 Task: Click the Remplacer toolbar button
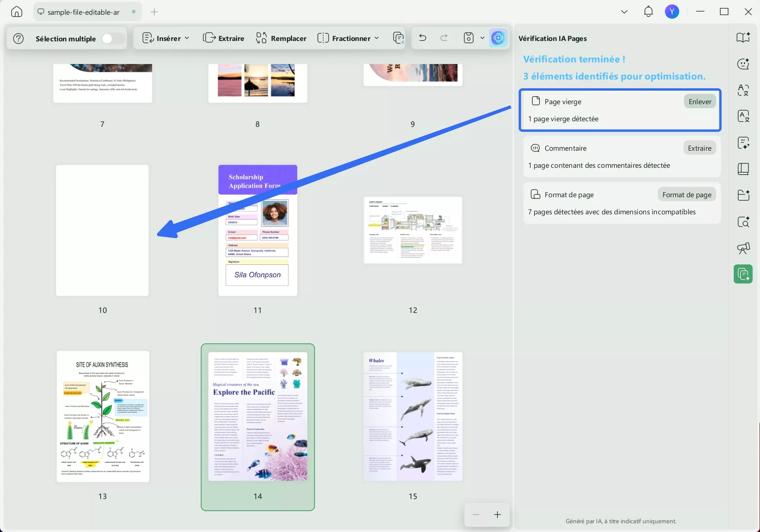(281, 38)
